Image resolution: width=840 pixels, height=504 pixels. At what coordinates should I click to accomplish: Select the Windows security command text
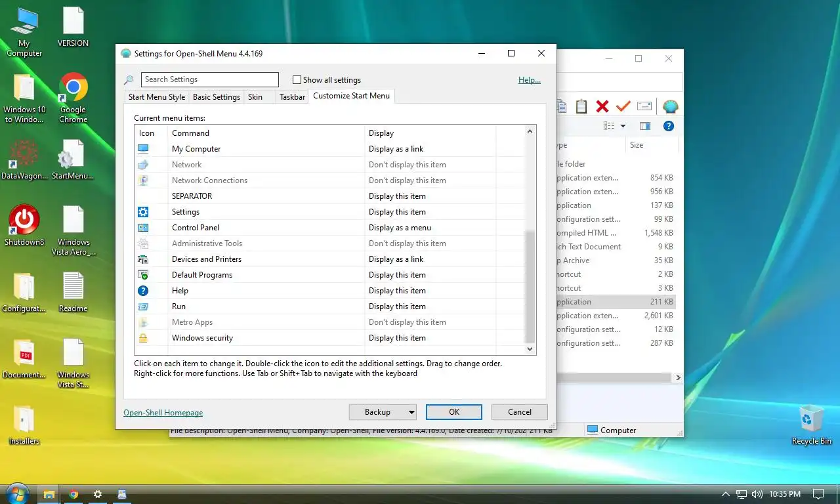203,338
